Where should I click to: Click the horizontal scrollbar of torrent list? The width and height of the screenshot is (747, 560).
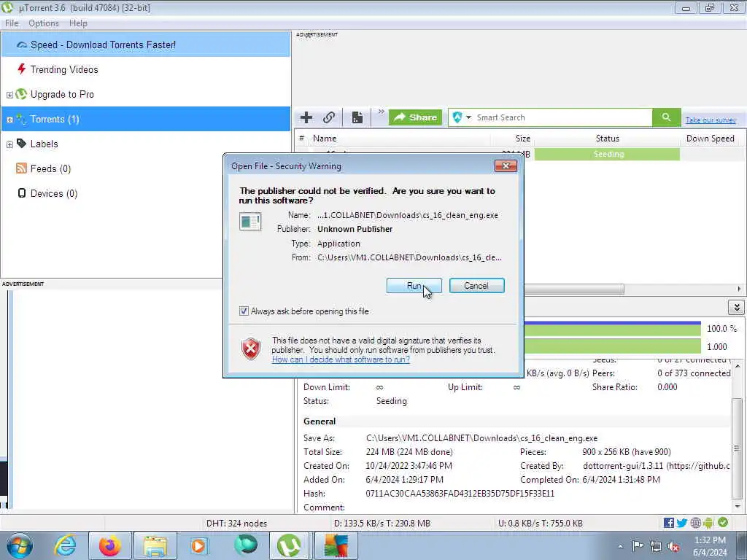574,289
